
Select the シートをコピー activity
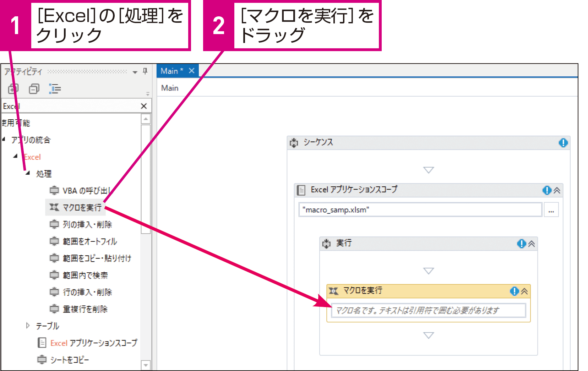pyautogui.click(x=70, y=360)
